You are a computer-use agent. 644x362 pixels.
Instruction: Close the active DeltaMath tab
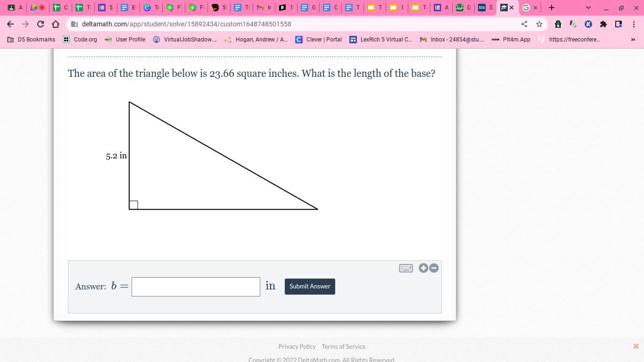pos(512,8)
